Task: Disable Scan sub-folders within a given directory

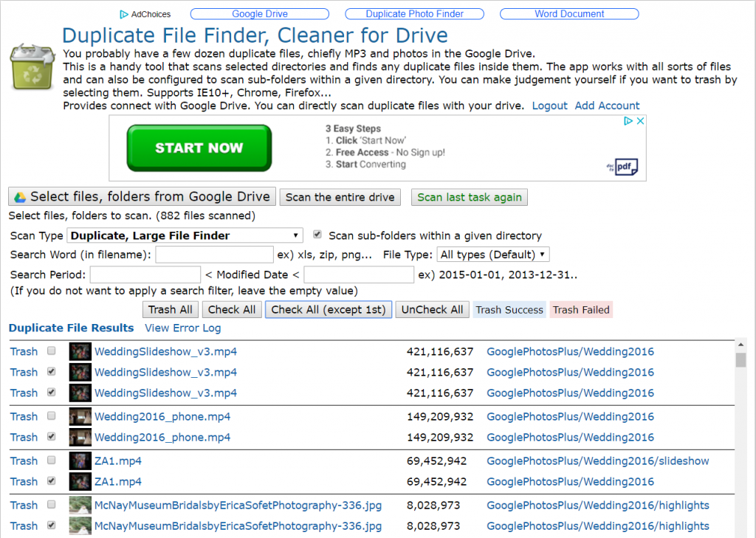Action: (x=317, y=235)
